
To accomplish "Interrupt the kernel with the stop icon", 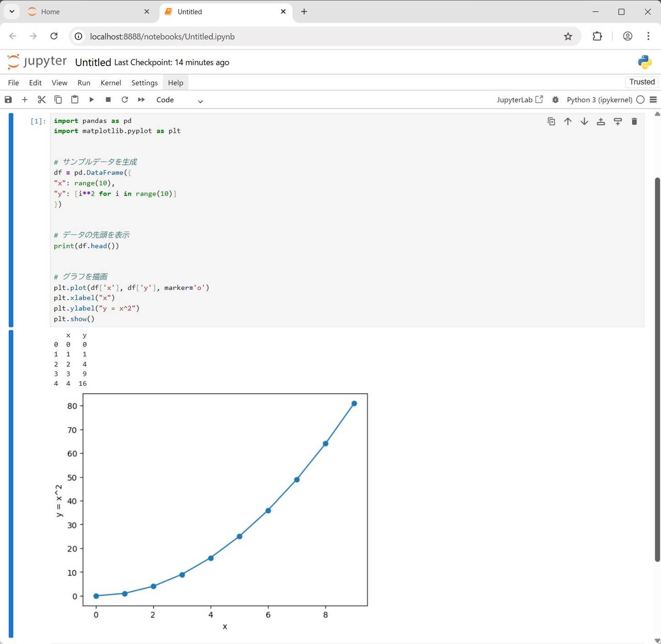I will [x=108, y=100].
